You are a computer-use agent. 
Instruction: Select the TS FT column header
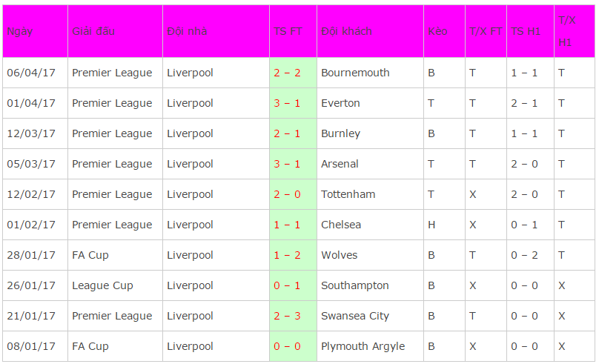[293, 31]
